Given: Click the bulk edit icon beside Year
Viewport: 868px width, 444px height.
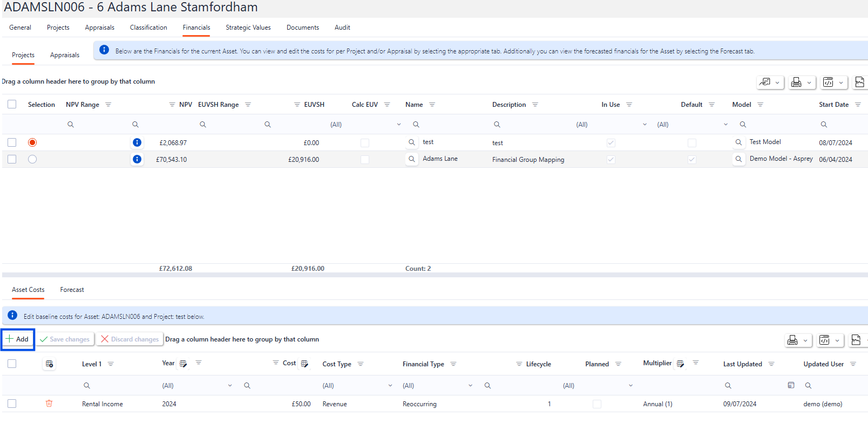Looking at the screenshot, I should [x=184, y=364].
